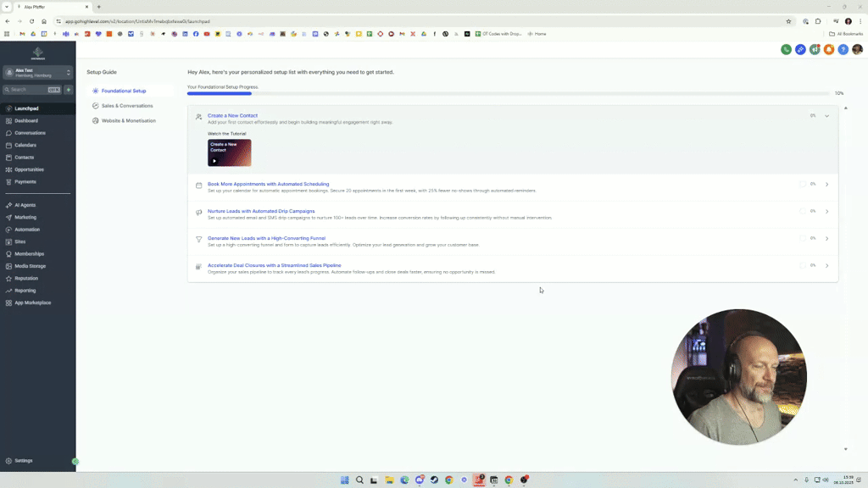Open App Marketplace in the sidebar

point(33,302)
